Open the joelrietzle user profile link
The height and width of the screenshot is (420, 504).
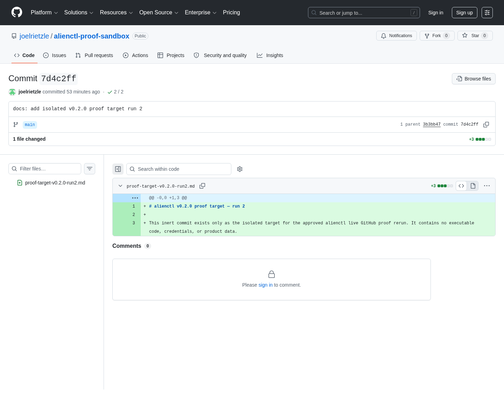34,36
